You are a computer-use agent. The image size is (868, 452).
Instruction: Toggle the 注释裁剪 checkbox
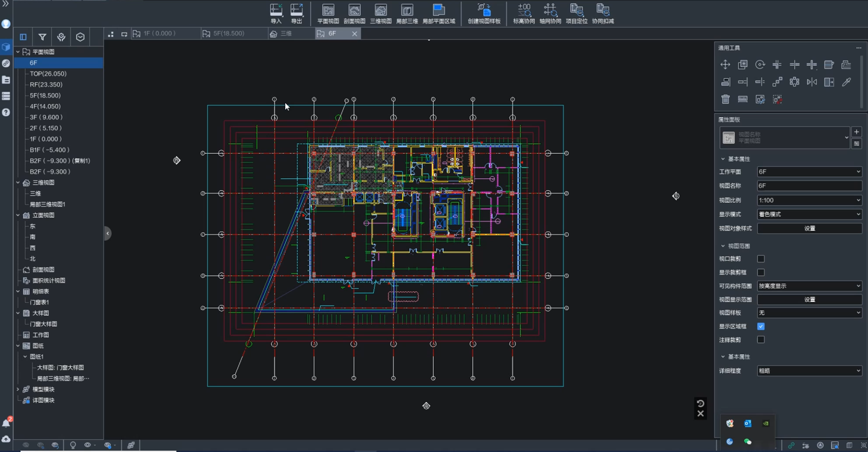coord(761,340)
